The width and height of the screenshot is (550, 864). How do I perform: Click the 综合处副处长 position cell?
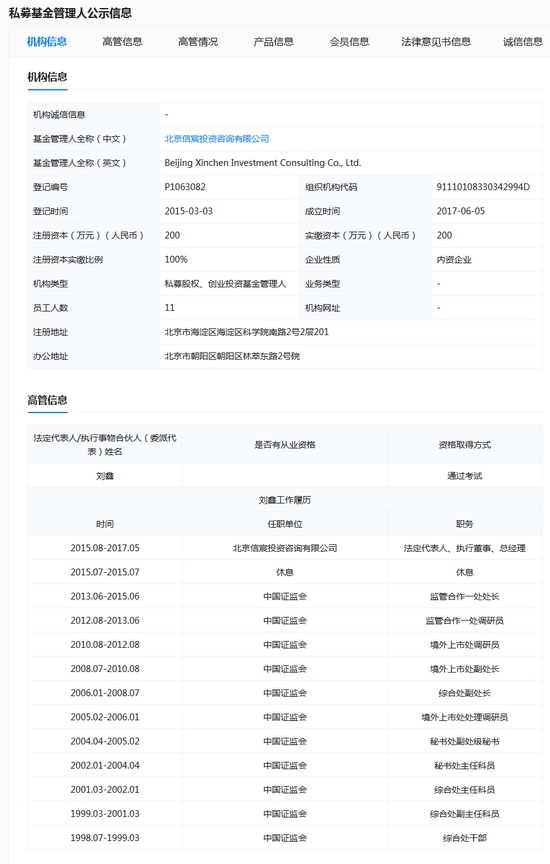pos(465,693)
